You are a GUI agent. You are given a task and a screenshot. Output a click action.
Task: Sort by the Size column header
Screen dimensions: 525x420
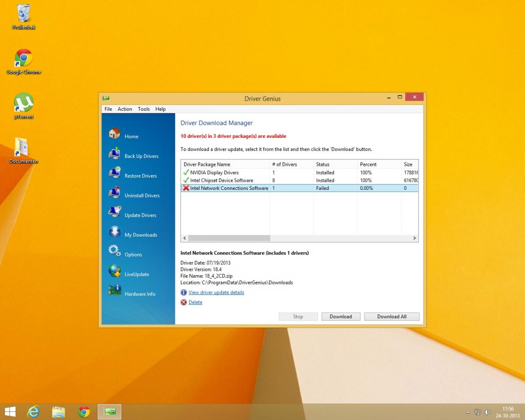[409, 164]
